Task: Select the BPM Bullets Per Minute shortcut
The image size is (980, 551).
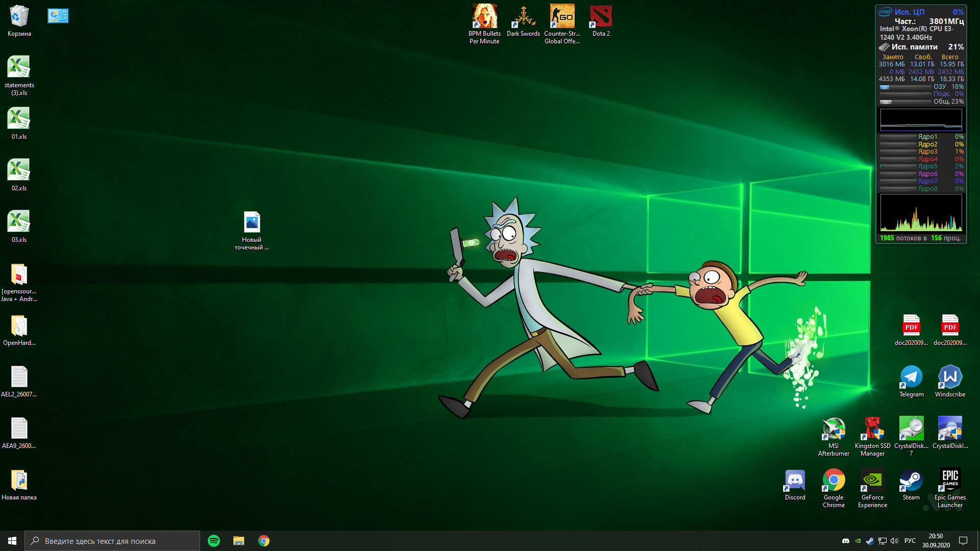Action: coord(484,24)
